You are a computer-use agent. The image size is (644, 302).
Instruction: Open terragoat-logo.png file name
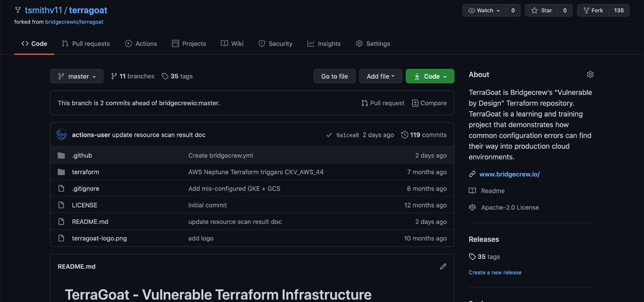(x=99, y=238)
